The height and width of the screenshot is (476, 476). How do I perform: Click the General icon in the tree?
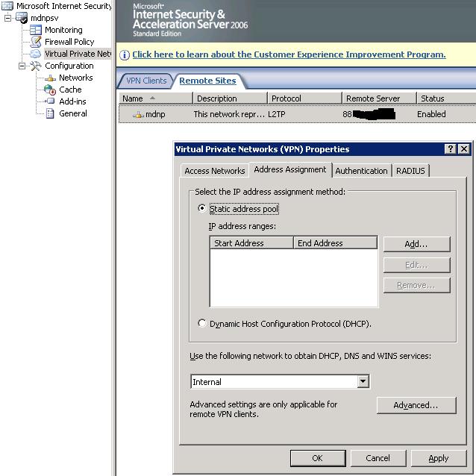(x=50, y=113)
